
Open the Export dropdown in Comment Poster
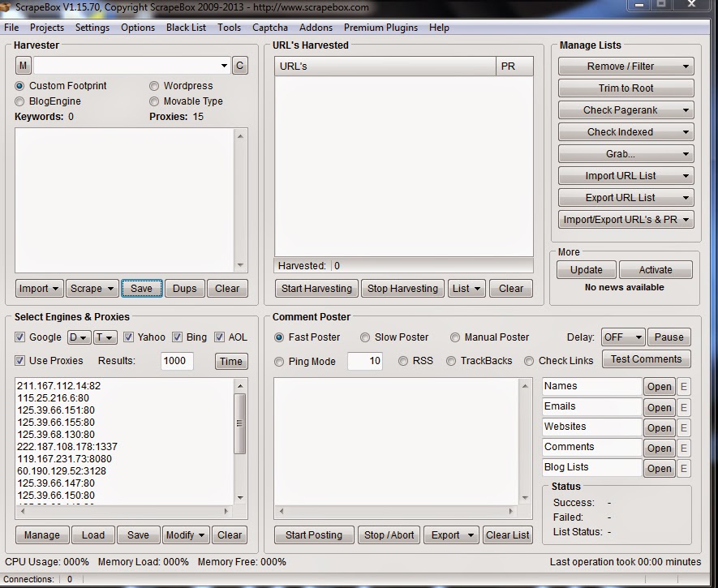pyautogui.click(x=452, y=534)
